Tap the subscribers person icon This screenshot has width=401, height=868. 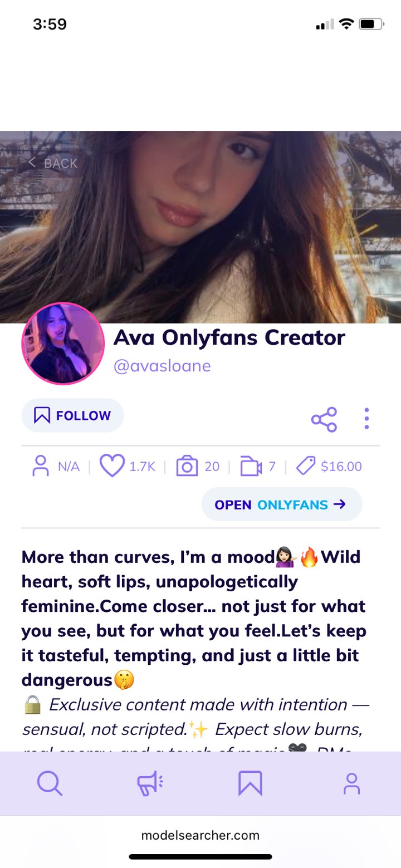click(x=41, y=466)
